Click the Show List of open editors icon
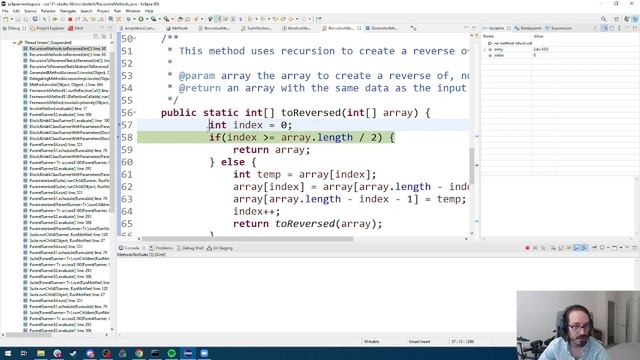The width and height of the screenshot is (640, 360). [413, 28]
